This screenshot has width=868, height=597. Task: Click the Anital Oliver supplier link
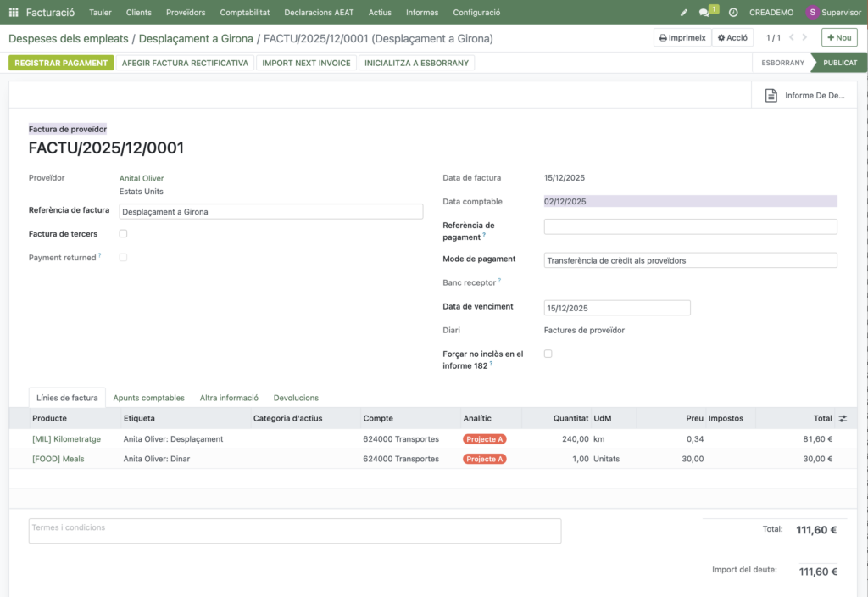pos(142,178)
